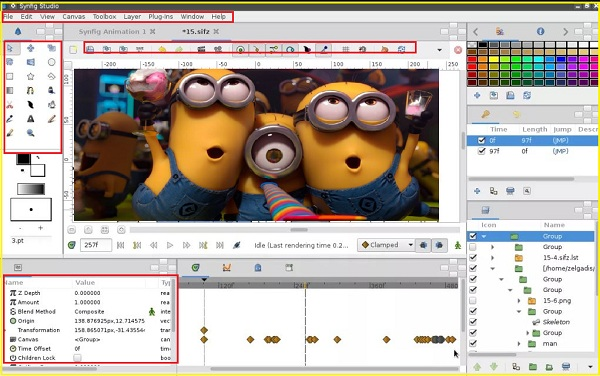Open the Canvas menu
Viewport: 600px width, 376px height.
73,16
